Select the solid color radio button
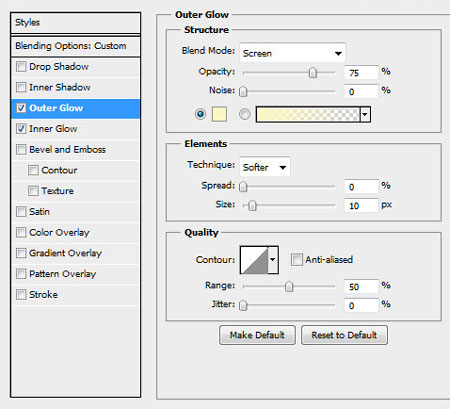450x409 pixels. coord(200,114)
